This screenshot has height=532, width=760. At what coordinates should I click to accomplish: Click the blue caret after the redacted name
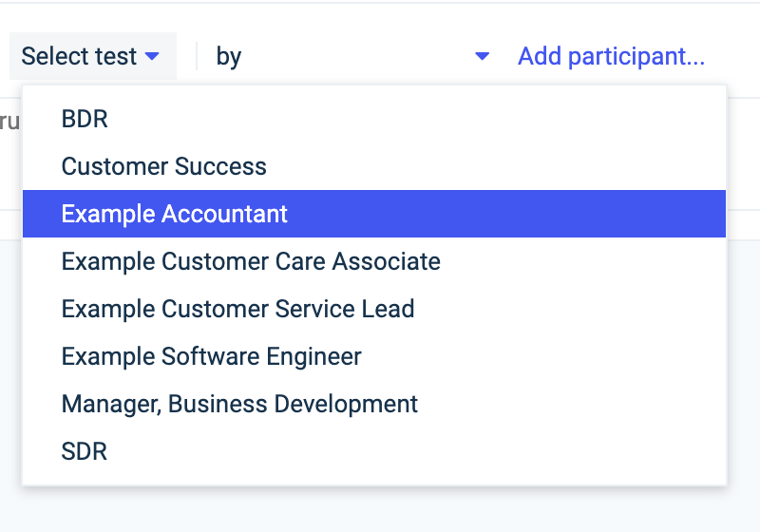click(482, 57)
